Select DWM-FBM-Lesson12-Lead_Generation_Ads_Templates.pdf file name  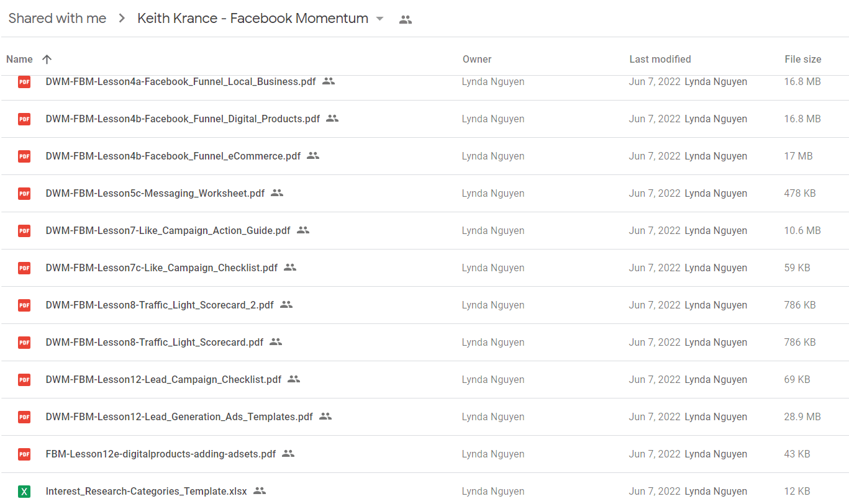point(179,416)
